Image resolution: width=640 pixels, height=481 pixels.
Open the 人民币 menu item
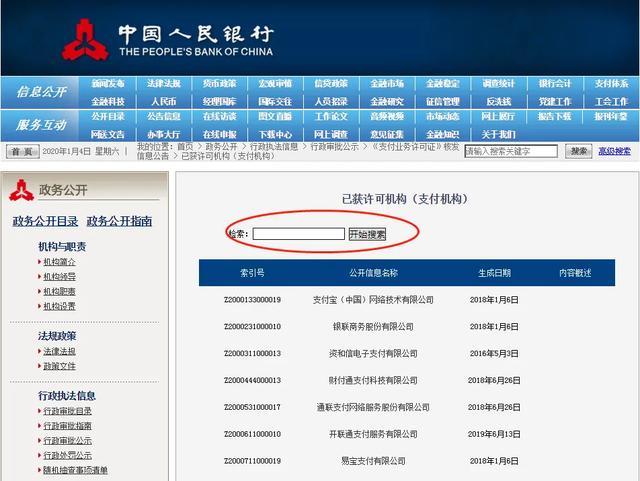point(164,101)
